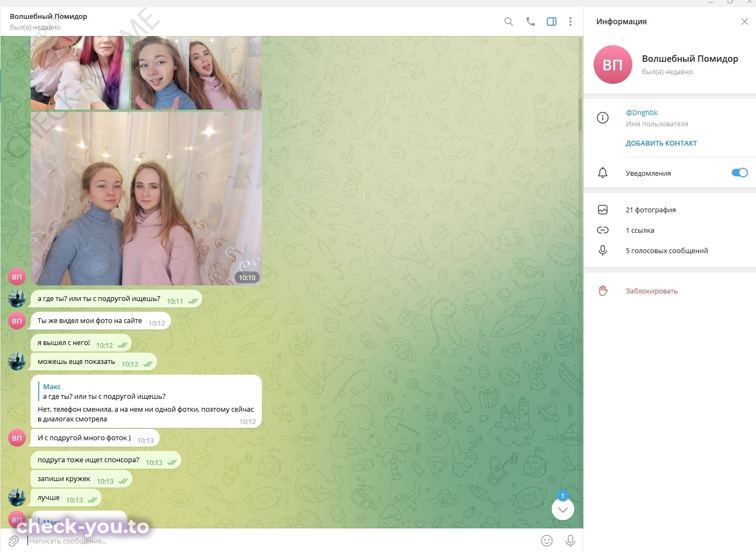Click ДОБАВИТЬ КОНТАКТ button

tap(661, 144)
